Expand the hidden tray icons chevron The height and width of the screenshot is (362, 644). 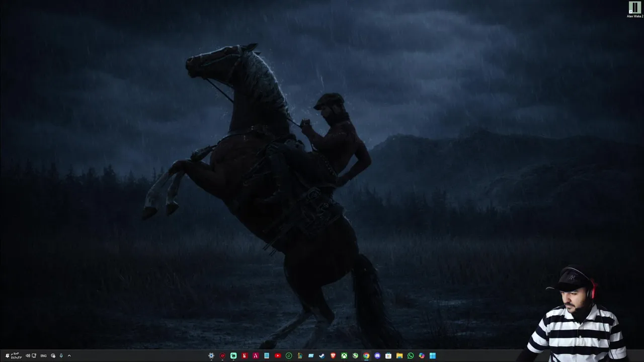69,355
